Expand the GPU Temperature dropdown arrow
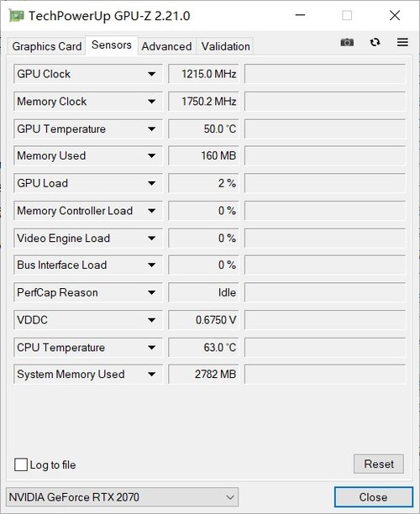420x514 pixels. pos(151,128)
